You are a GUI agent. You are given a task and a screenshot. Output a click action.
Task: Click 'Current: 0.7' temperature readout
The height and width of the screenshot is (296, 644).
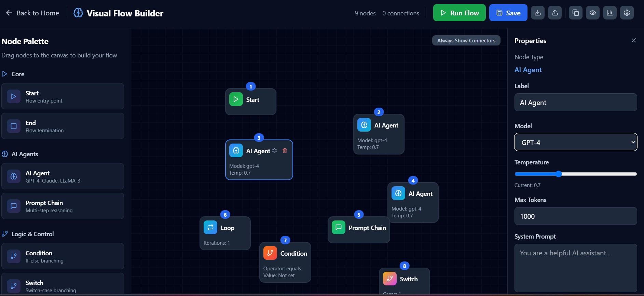coord(527,185)
